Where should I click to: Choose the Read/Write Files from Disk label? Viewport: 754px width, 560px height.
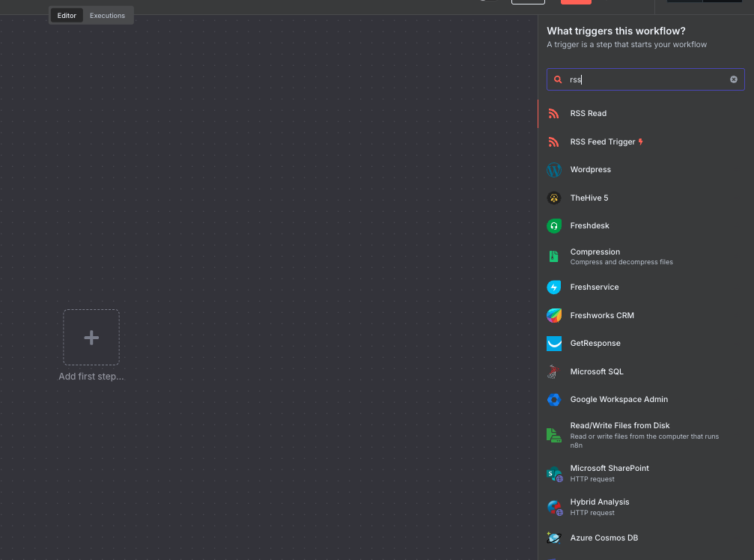click(x=620, y=425)
